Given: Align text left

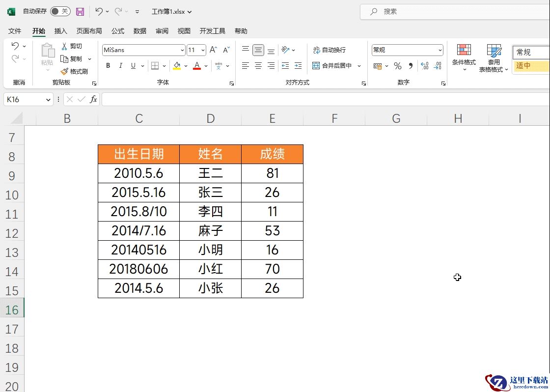Looking at the screenshot, I should click(246, 66).
